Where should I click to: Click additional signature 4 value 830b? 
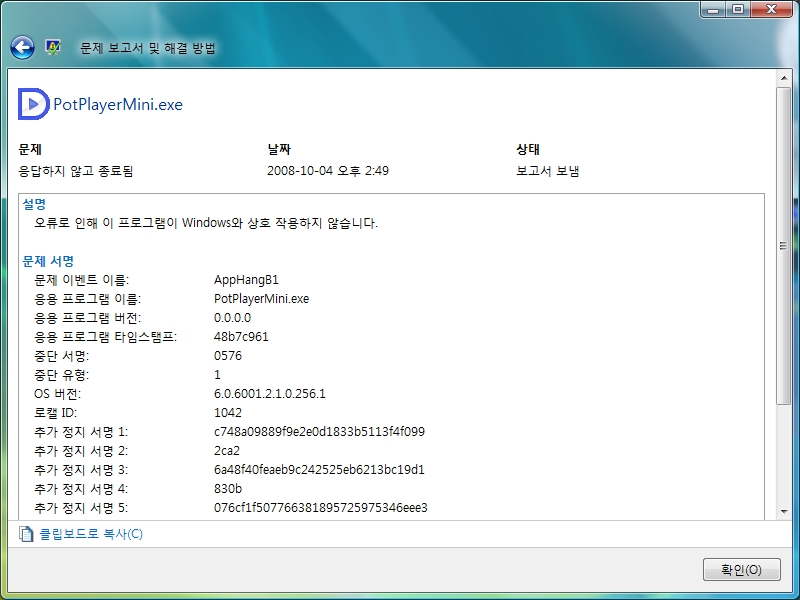(228, 488)
